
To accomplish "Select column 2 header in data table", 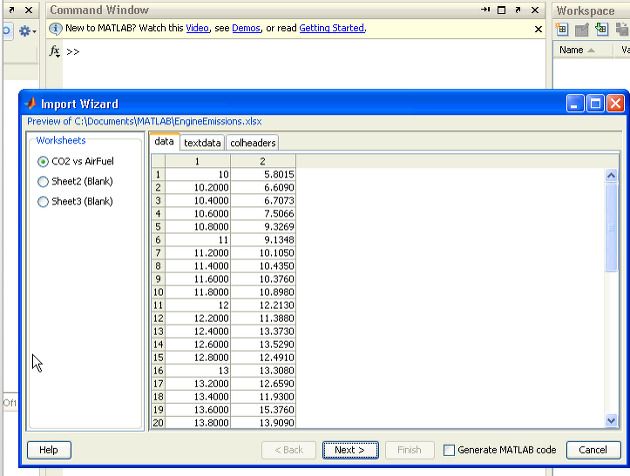I will pyautogui.click(x=263, y=161).
